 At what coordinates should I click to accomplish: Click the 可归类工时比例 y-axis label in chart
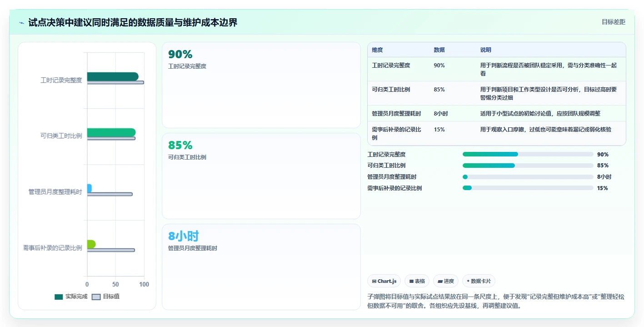61,136
